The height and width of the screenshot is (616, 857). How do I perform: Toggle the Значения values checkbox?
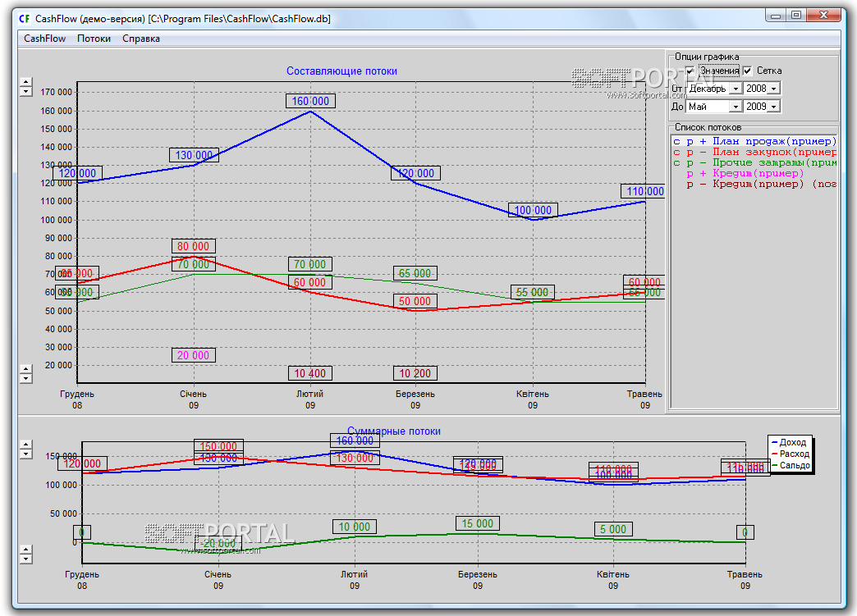pos(691,71)
